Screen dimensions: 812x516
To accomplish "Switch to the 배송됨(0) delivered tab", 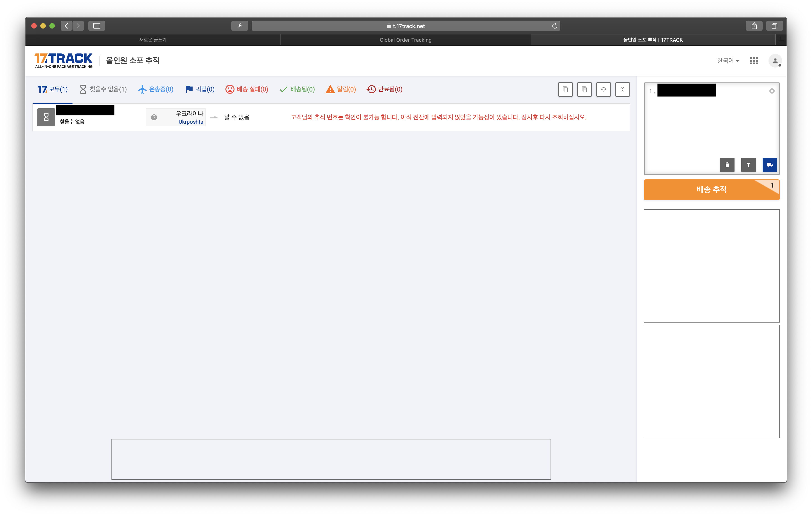I will (297, 89).
